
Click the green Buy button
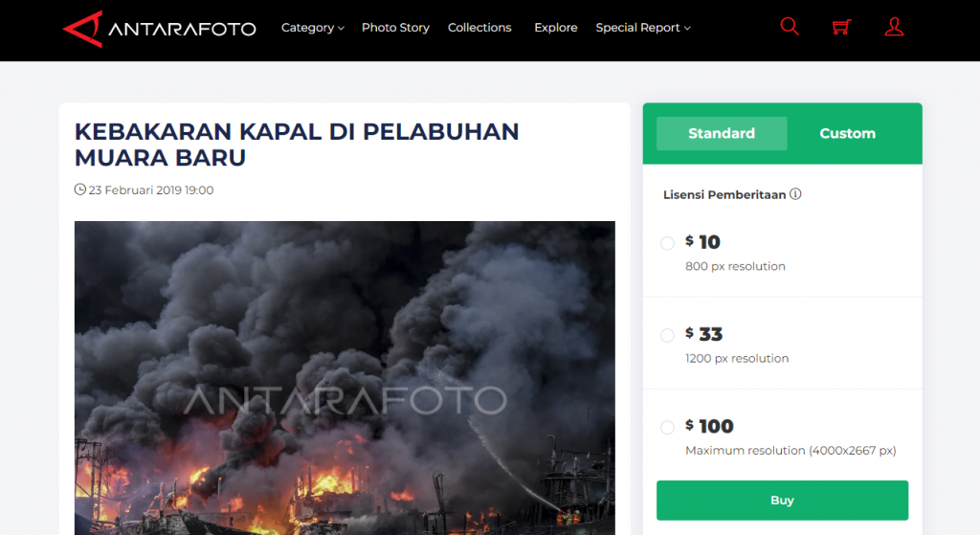tap(782, 501)
